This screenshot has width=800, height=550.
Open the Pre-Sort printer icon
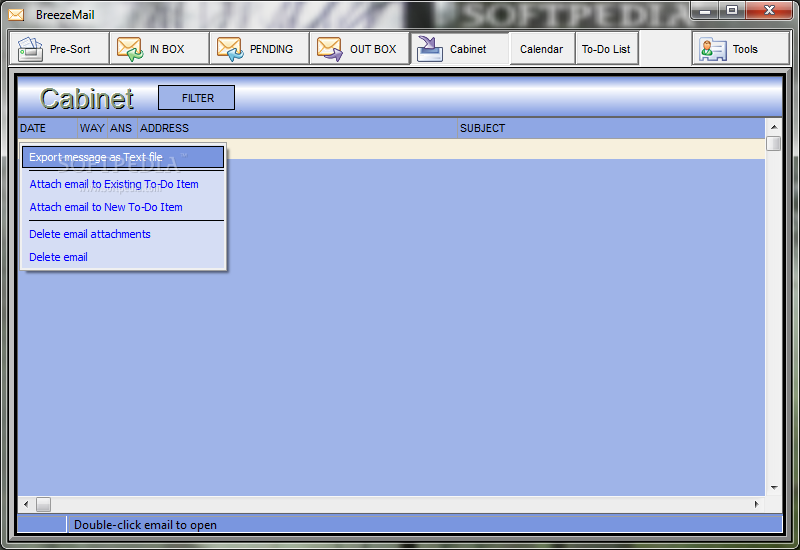pos(30,49)
